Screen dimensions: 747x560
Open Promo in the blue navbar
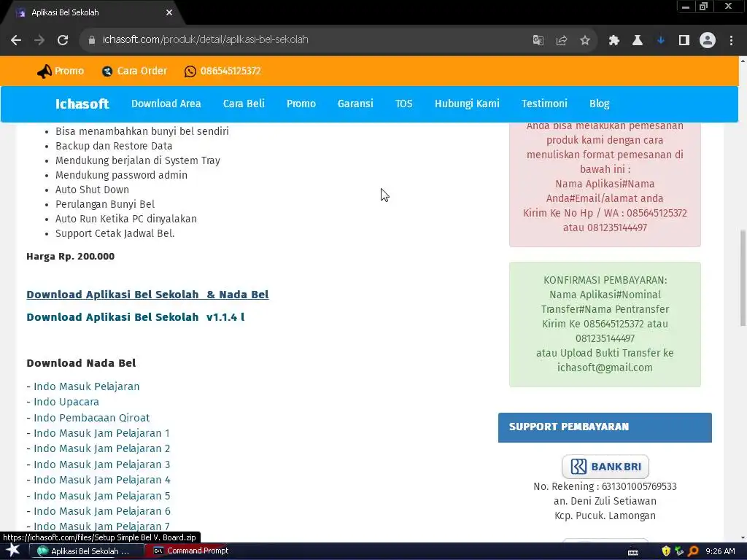click(x=301, y=104)
